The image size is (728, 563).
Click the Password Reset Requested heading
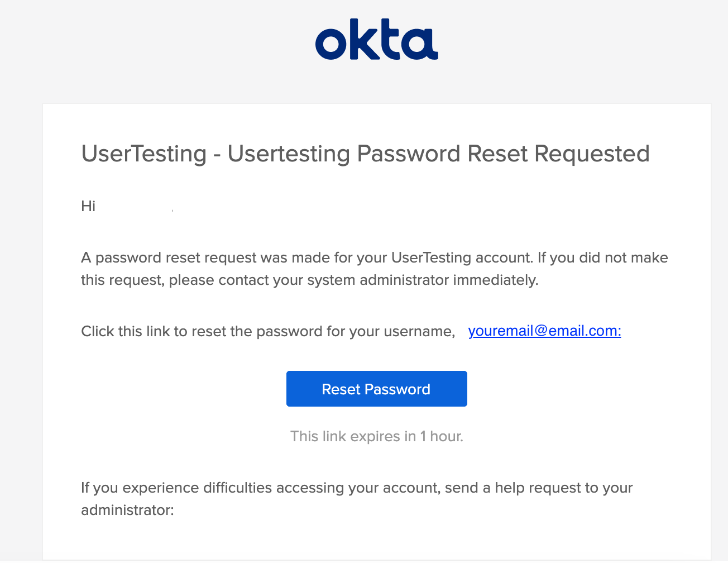click(x=366, y=154)
